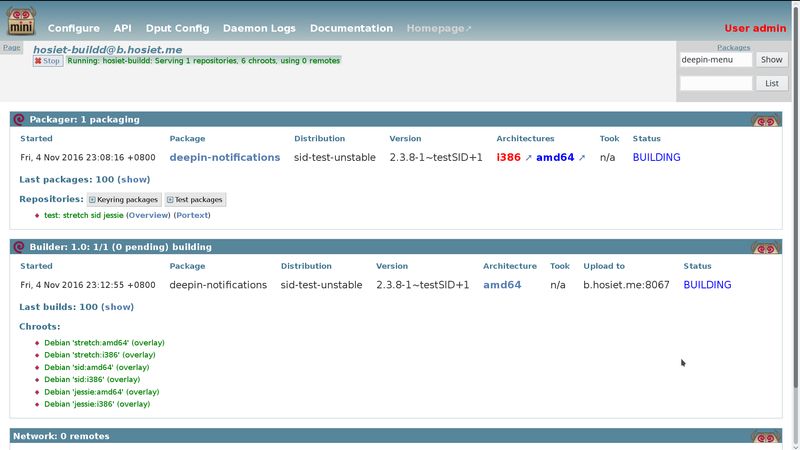Click the Show button for deepin-menu
Image resolution: width=800 pixels, height=450 pixels.
(x=771, y=60)
